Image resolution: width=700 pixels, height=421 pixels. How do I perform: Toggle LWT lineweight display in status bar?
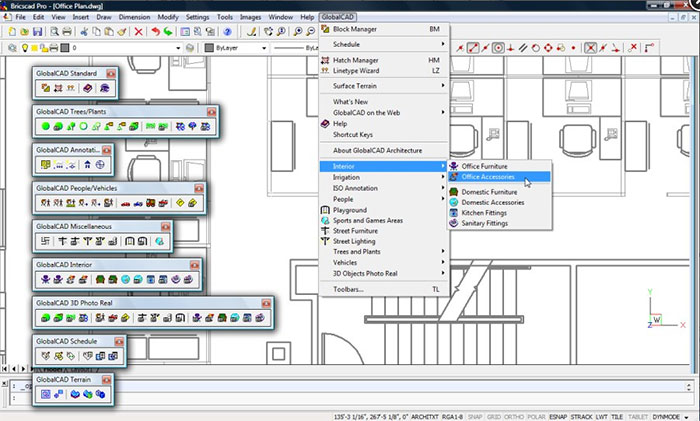click(601, 417)
